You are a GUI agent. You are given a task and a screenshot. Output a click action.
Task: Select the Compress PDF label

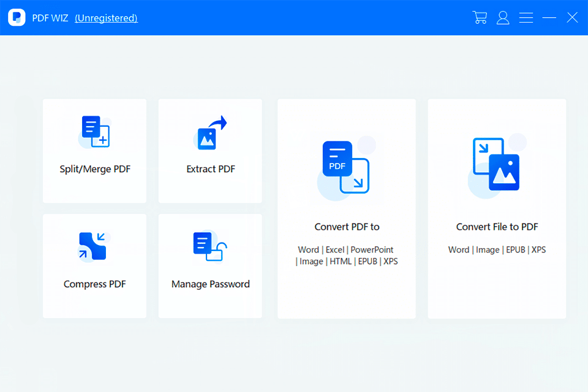(95, 284)
